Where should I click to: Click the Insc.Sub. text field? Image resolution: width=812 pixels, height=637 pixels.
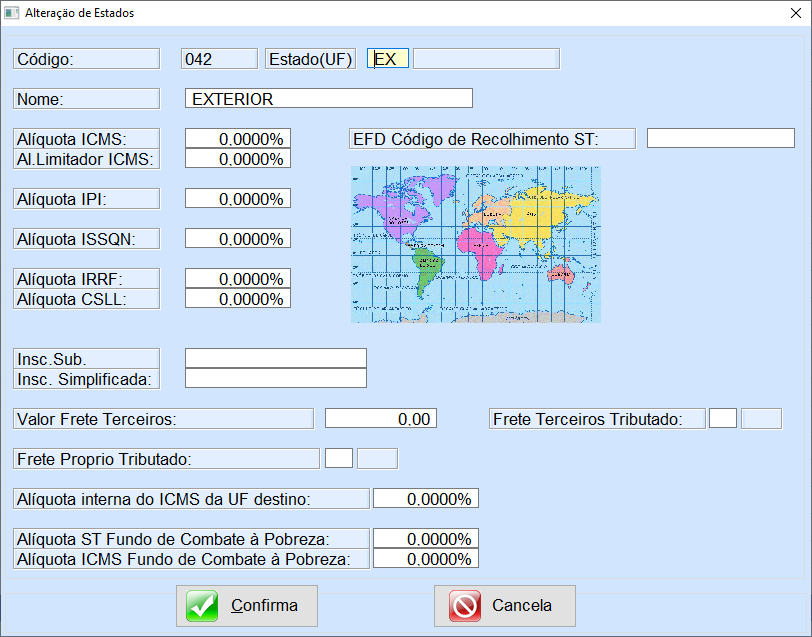pyautogui.click(x=276, y=359)
